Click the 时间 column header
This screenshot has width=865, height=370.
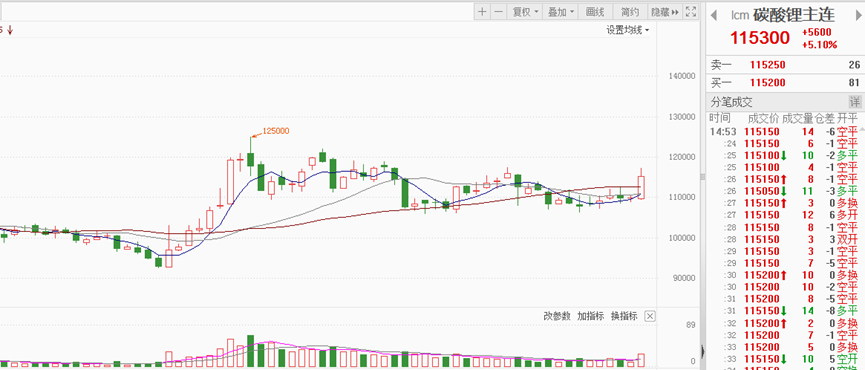coord(720,118)
